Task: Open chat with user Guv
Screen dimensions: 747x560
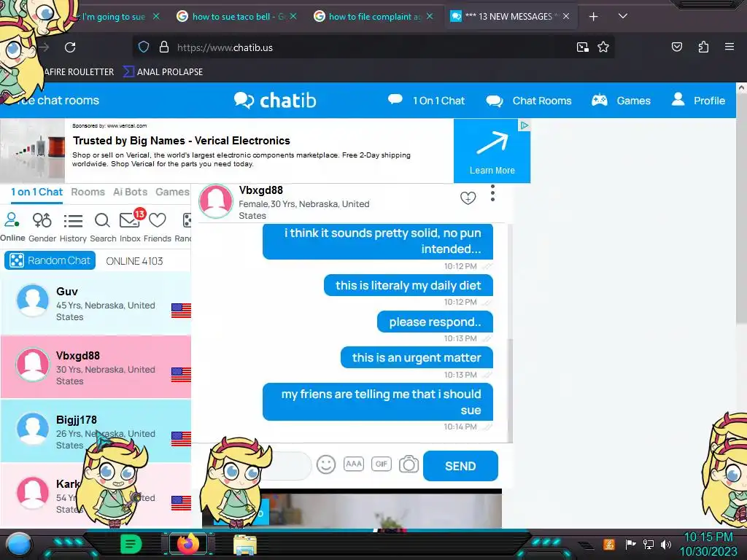Action: tap(96, 303)
